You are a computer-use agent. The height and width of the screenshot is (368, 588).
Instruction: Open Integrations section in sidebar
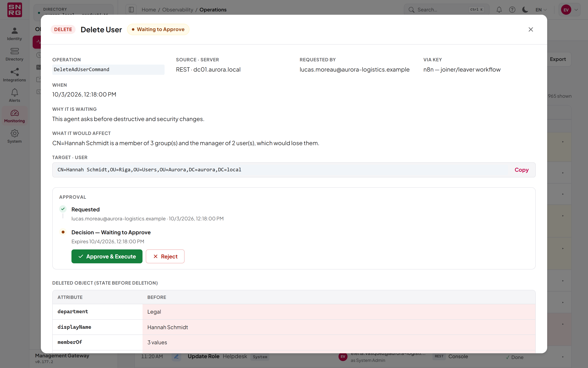[x=14, y=75]
